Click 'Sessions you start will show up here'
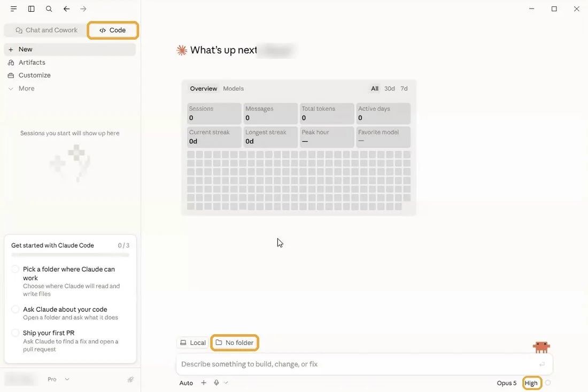 coord(69,133)
